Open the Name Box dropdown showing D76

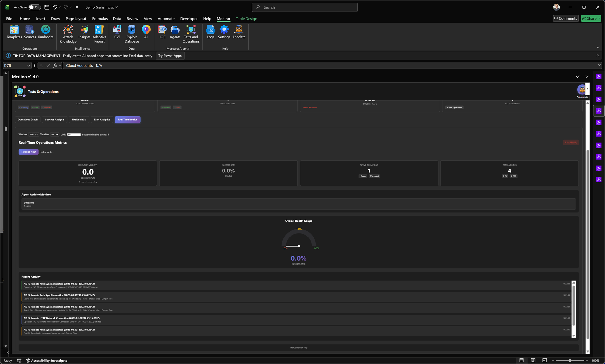29,65
